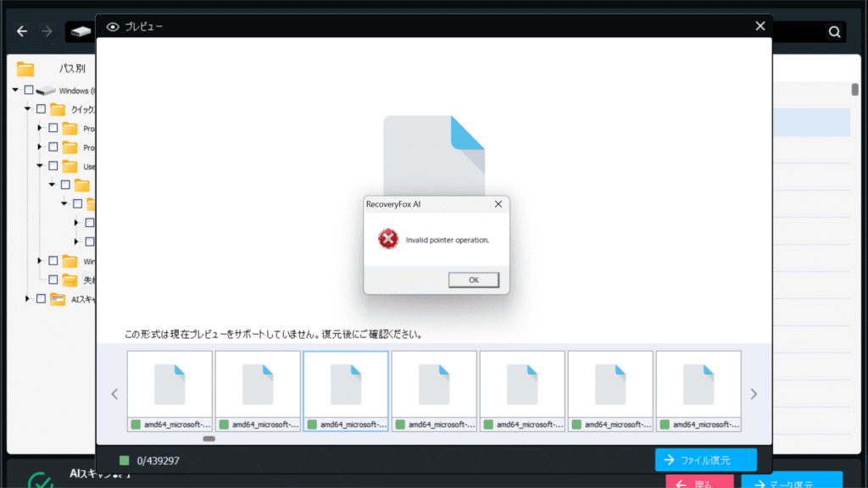
Task: Click the search magnifier icon
Action: pos(834,32)
